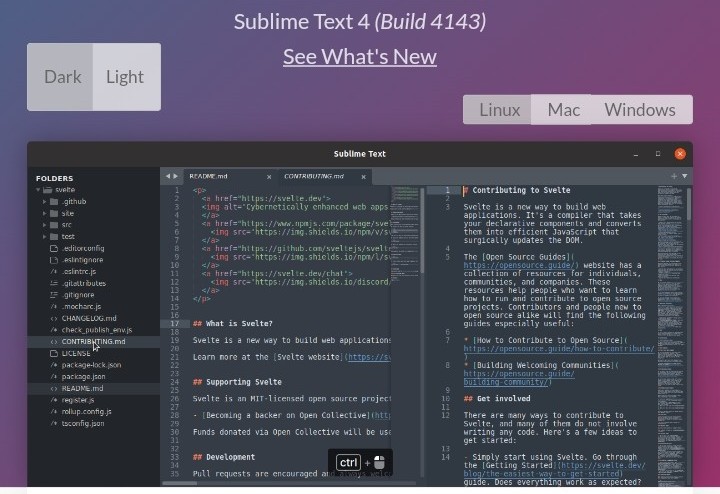Click the svelte open folder icon
This screenshot has height=494, width=720.
coord(47,190)
